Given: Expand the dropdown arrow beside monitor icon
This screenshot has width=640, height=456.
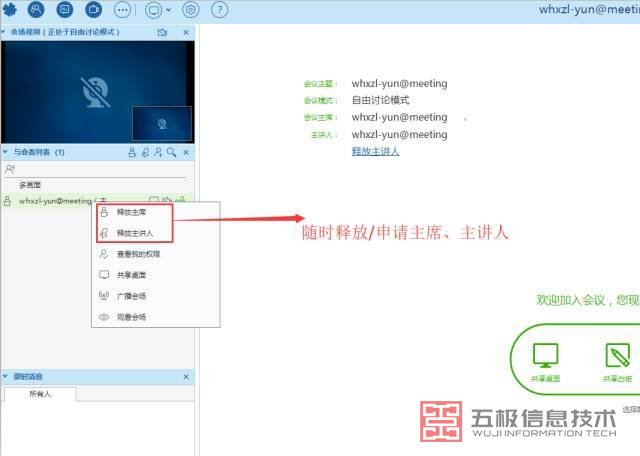Looking at the screenshot, I should click(x=168, y=10).
